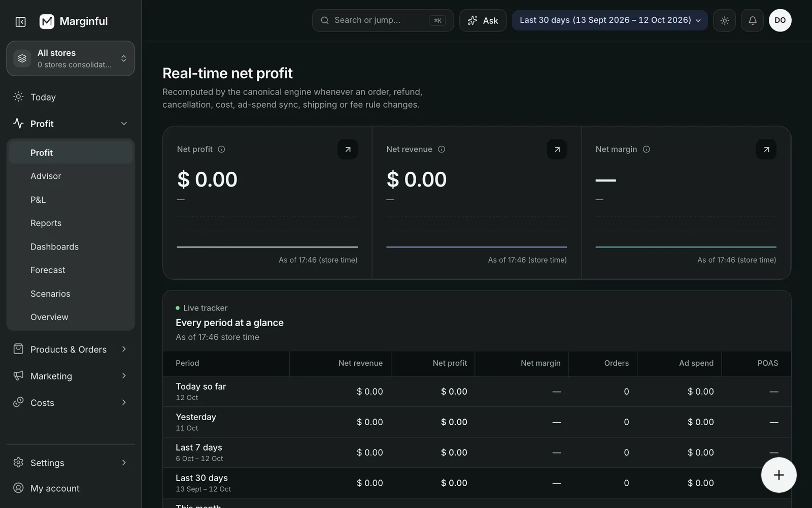
Task: Select the Last 30 days table row
Action: [477, 483]
